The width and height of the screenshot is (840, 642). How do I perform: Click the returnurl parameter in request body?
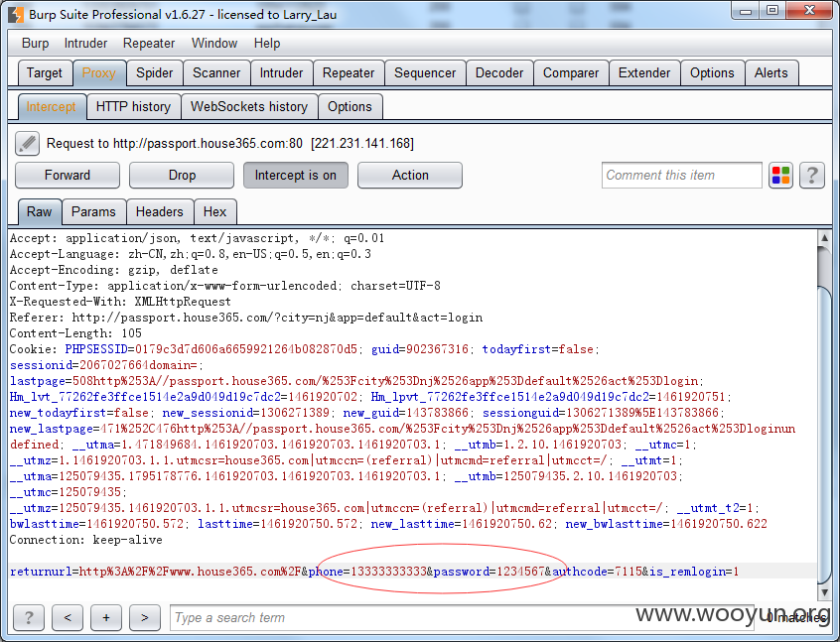[156, 572]
